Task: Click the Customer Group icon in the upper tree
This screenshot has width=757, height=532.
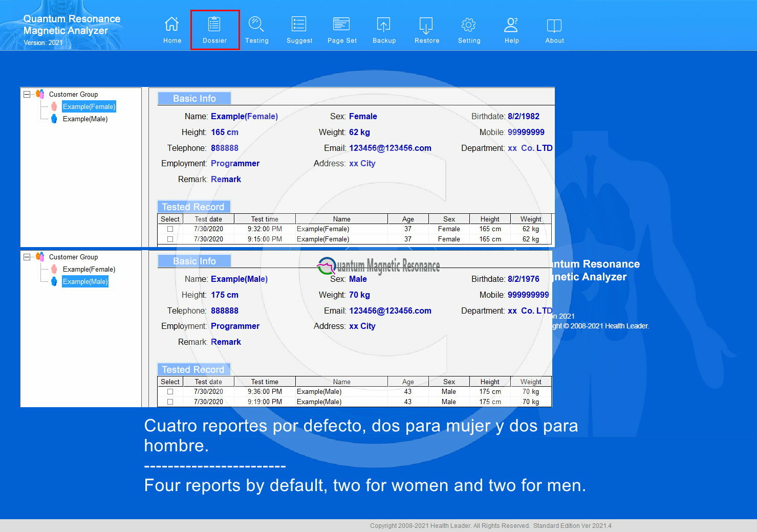Action: point(40,94)
